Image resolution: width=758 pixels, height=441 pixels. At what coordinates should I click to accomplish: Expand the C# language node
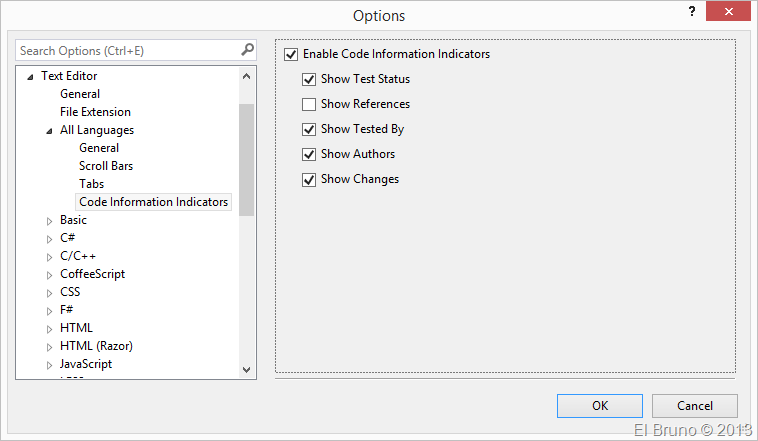point(49,238)
